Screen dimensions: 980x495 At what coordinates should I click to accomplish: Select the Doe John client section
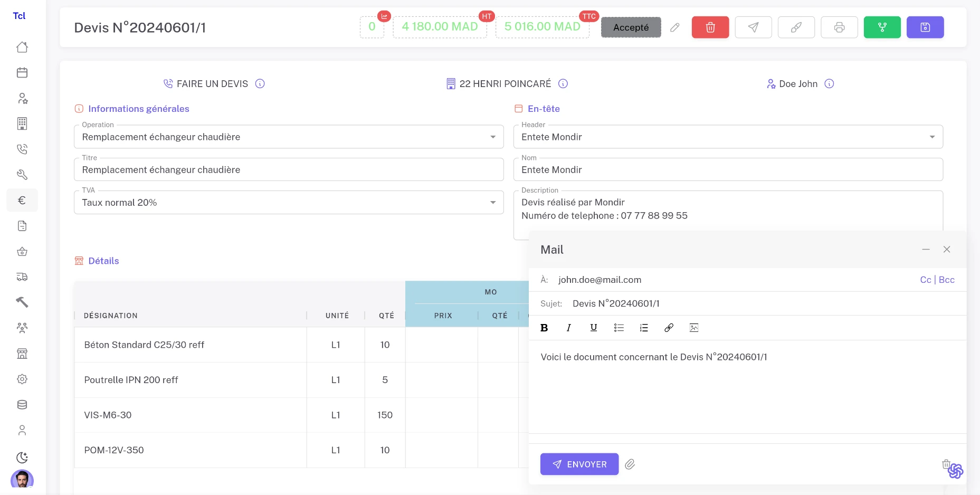[798, 83]
